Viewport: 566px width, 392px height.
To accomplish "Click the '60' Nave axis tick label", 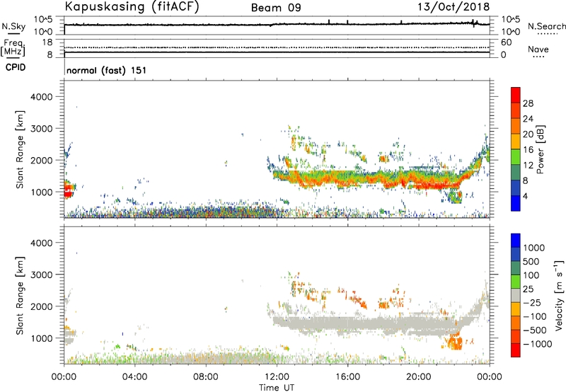I will pos(506,42).
